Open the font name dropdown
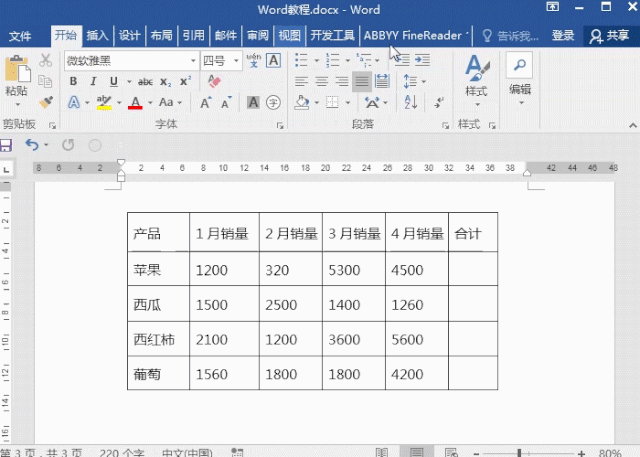This screenshot has height=457, width=640. (x=193, y=61)
